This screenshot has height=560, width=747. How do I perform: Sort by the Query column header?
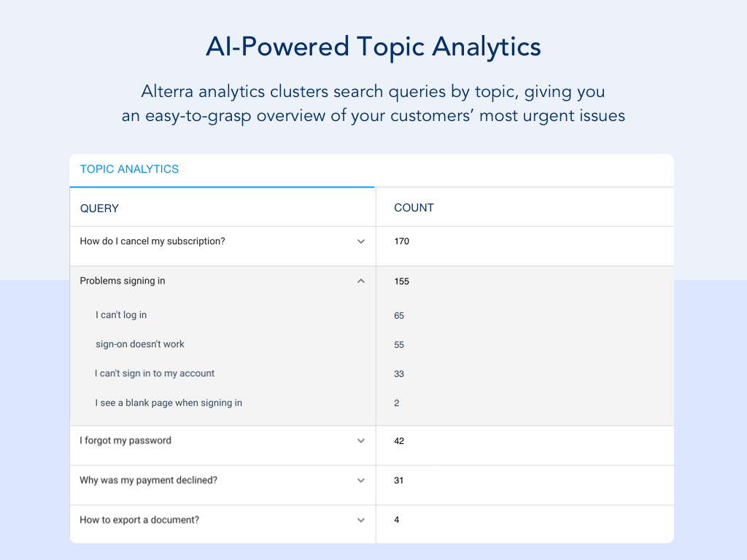(x=99, y=209)
